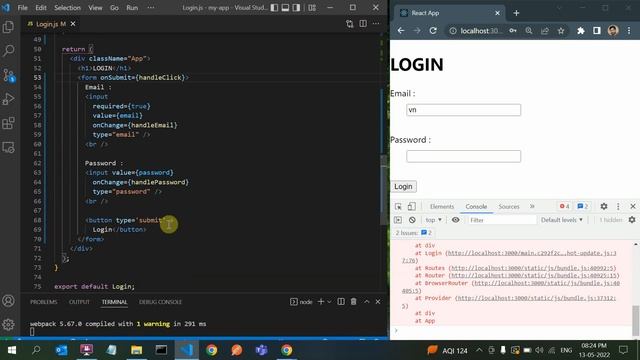640x360 pixels.
Task: Open the Run and Debug view
Action: (x=8, y=99)
